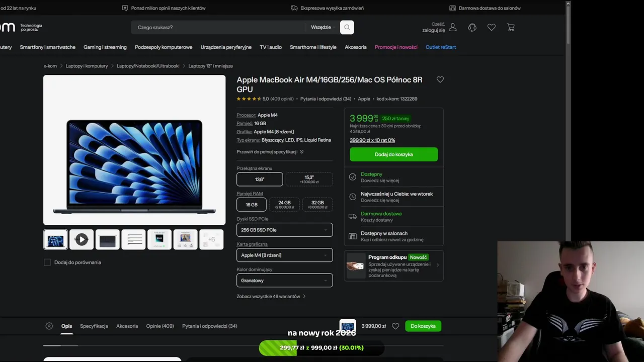Open Promocje i nowości menu
Image resolution: width=644 pixels, height=362 pixels.
click(x=396, y=47)
